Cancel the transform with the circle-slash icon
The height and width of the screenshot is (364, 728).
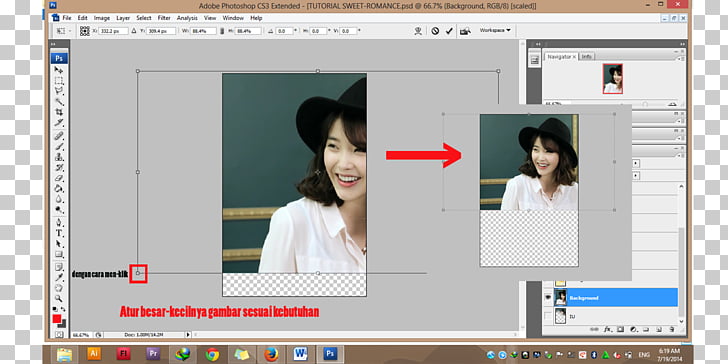(x=435, y=31)
